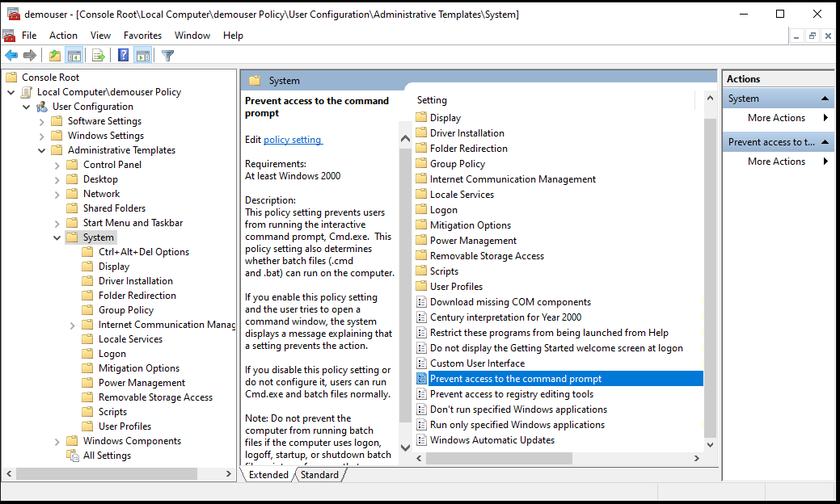Click the User Configuration icon in tree
Viewport: 840px width, 504px height.
click(x=42, y=107)
